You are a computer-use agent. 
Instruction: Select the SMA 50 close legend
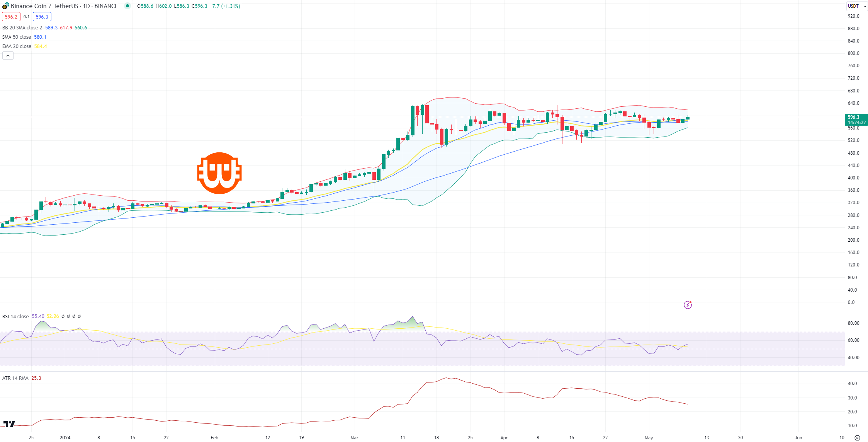pos(17,37)
